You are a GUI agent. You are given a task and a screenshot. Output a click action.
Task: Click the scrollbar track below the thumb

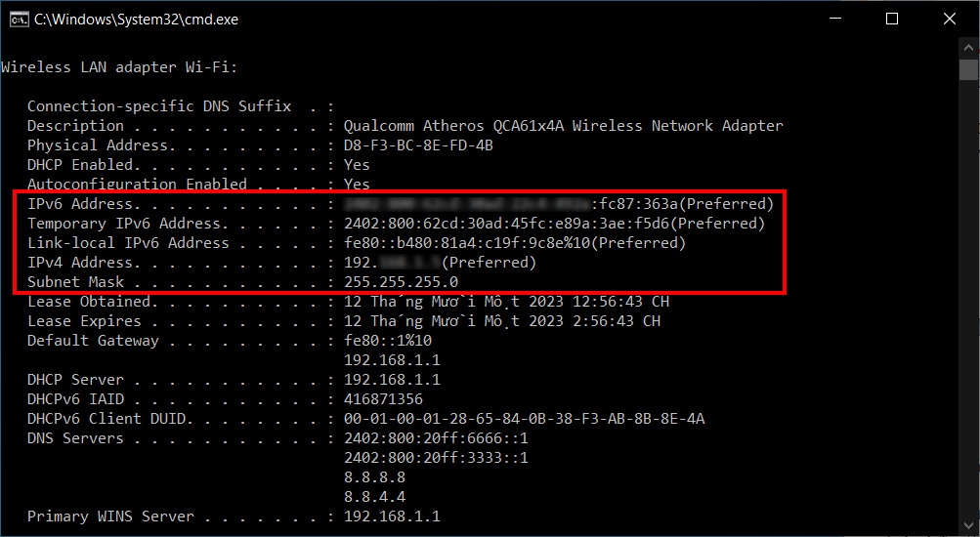click(x=968, y=300)
